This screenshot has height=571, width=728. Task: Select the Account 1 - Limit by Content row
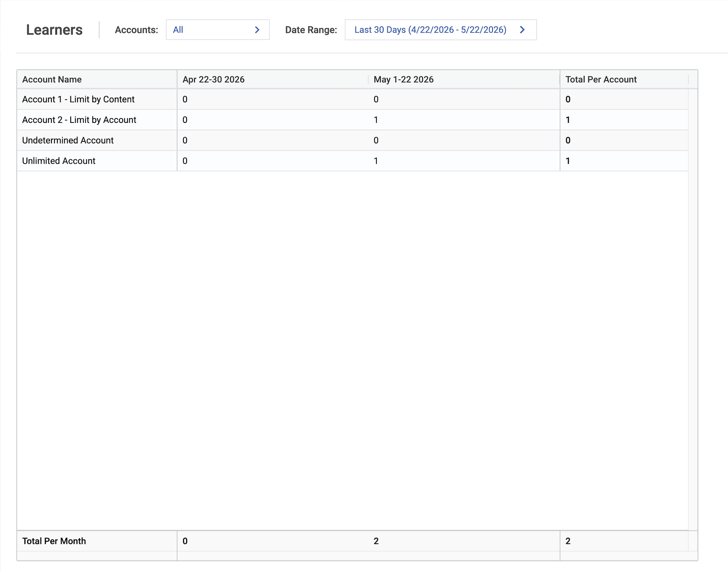(x=353, y=99)
